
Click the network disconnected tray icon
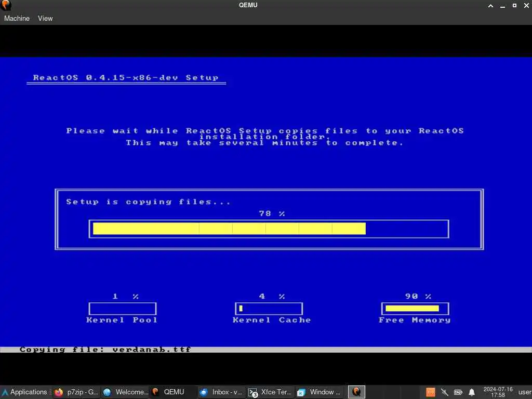(444, 392)
